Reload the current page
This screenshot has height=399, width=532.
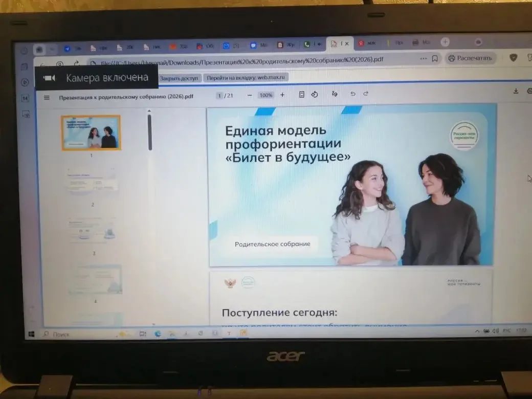(x=77, y=63)
